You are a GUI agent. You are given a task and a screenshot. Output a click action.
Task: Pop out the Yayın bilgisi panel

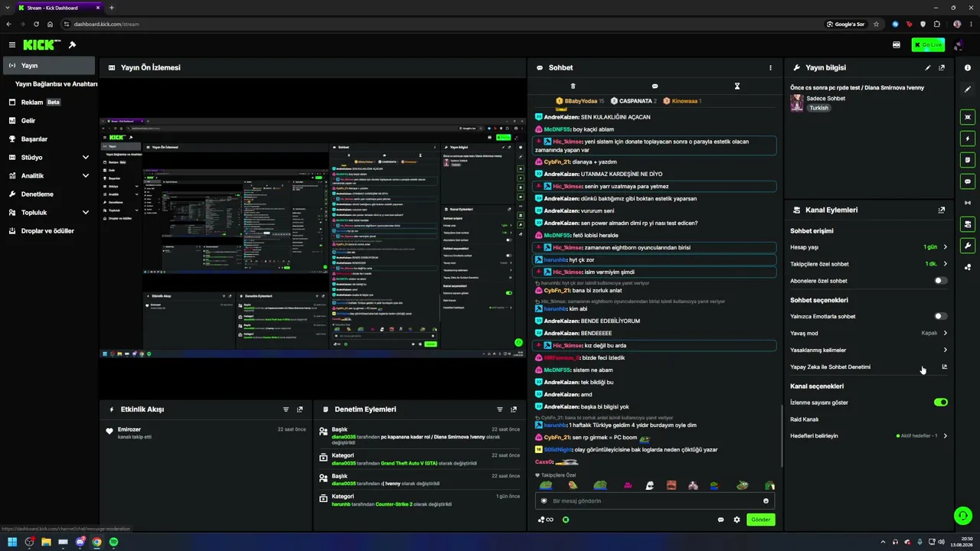click(x=942, y=67)
